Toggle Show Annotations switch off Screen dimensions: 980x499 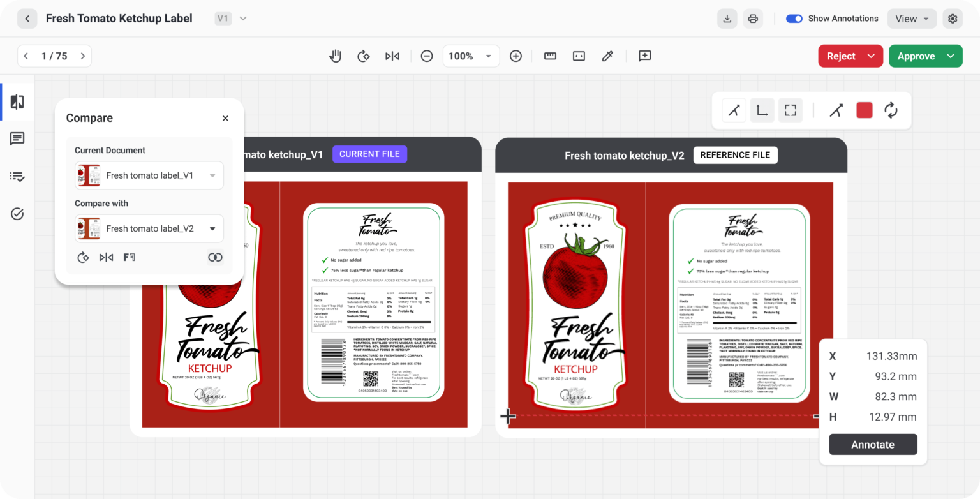coord(794,19)
